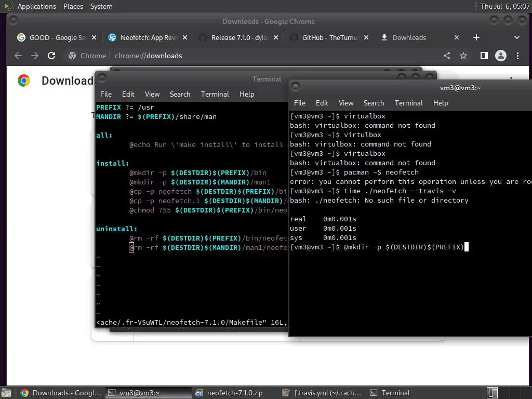Image resolution: width=532 pixels, height=399 pixels.
Task: Open a new Chrome tab
Action: (476, 37)
